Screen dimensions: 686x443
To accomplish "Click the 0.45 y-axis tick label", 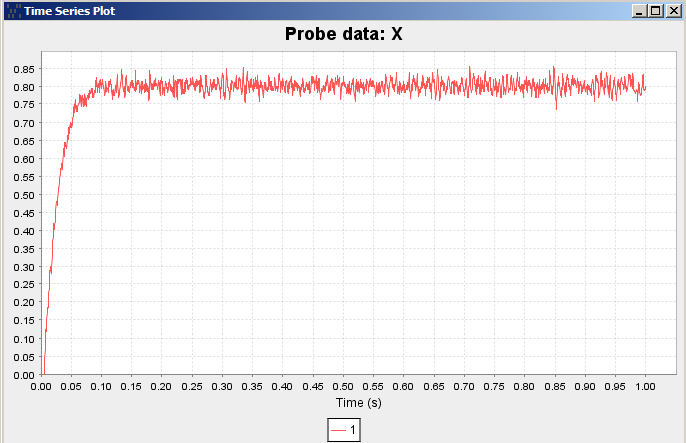I will tap(24, 213).
